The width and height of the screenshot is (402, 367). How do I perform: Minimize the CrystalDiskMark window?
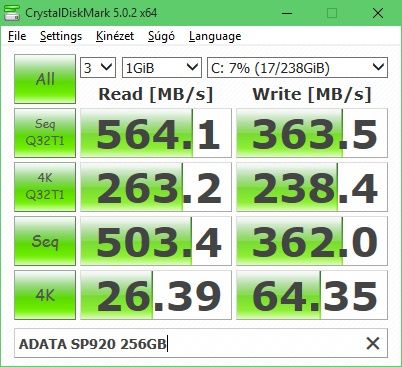(287, 13)
